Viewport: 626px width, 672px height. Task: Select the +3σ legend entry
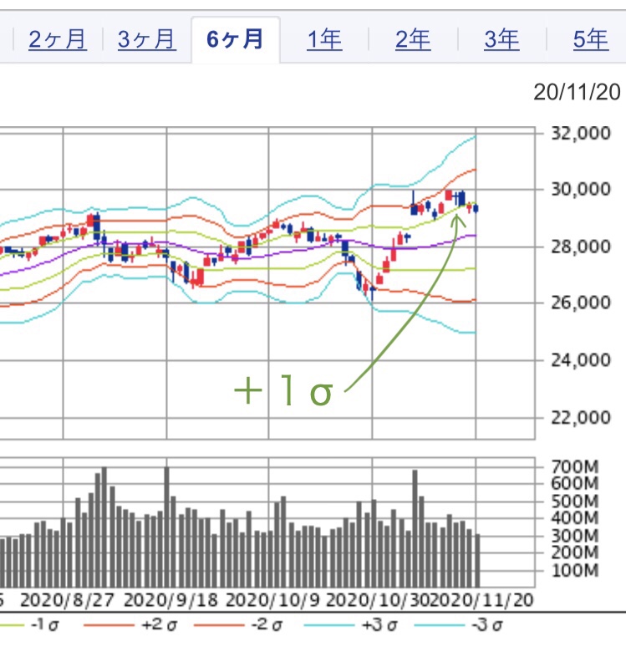368,626
